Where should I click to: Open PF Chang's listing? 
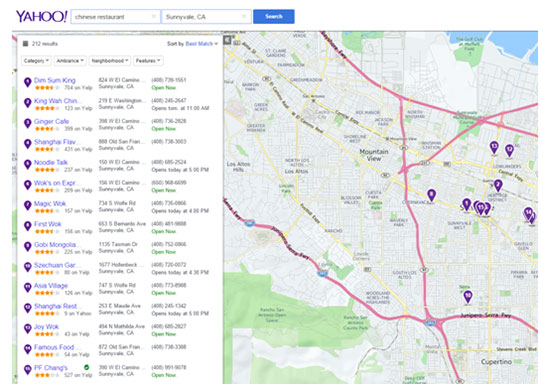coord(51,368)
